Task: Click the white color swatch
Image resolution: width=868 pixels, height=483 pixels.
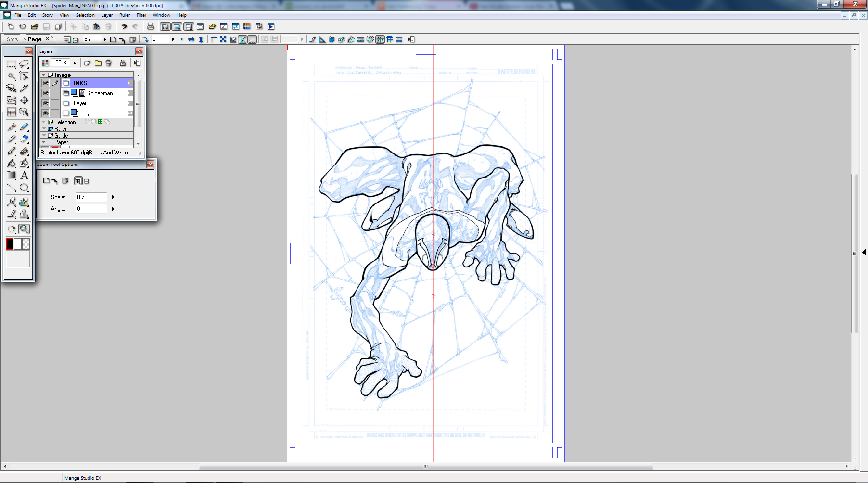Action: point(18,244)
